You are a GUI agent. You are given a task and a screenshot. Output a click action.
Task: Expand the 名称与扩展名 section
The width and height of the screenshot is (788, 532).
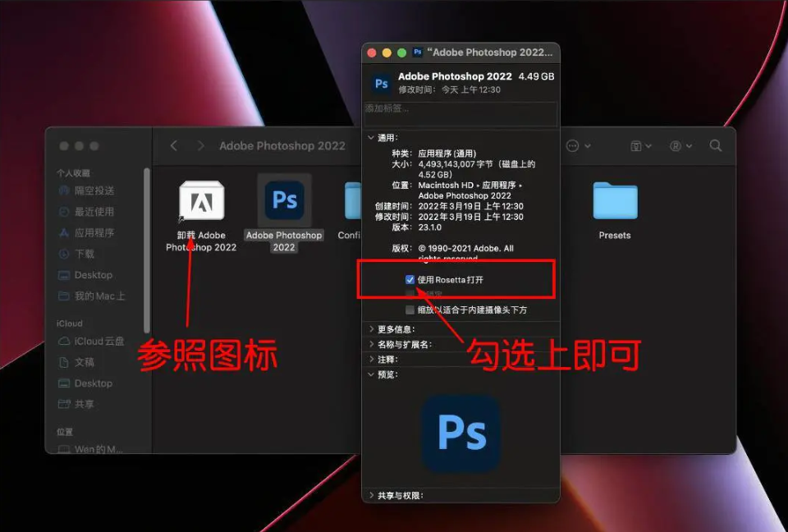tap(371, 344)
